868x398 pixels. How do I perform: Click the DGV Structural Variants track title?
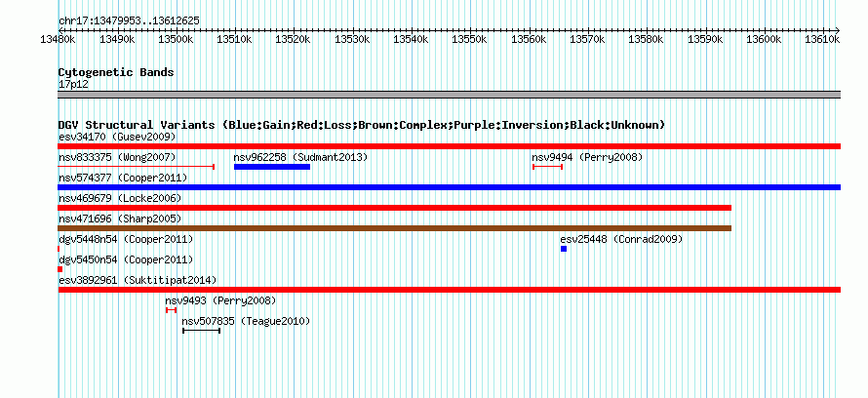362,125
